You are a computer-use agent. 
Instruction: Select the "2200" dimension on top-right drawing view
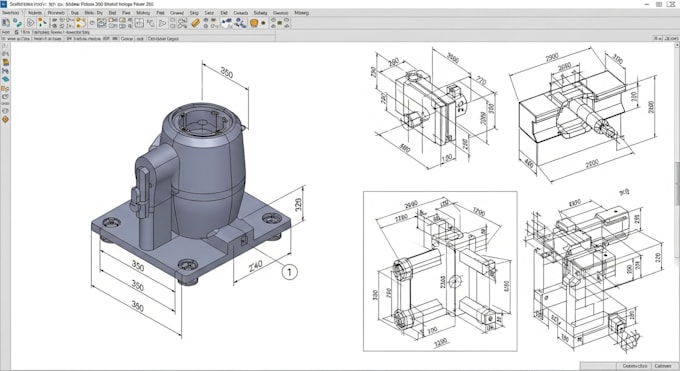pyautogui.click(x=592, y=164)
